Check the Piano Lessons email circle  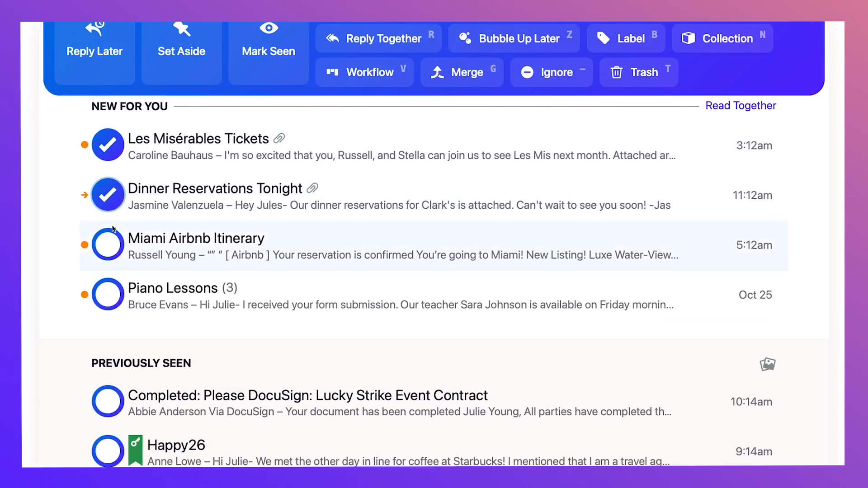click(x=108, y=294)
